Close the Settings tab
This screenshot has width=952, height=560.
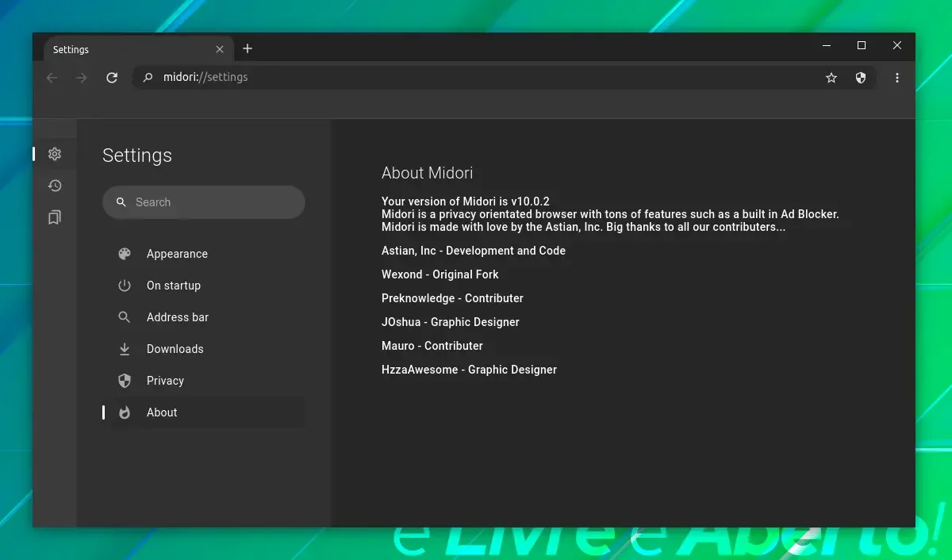point(220,49)
